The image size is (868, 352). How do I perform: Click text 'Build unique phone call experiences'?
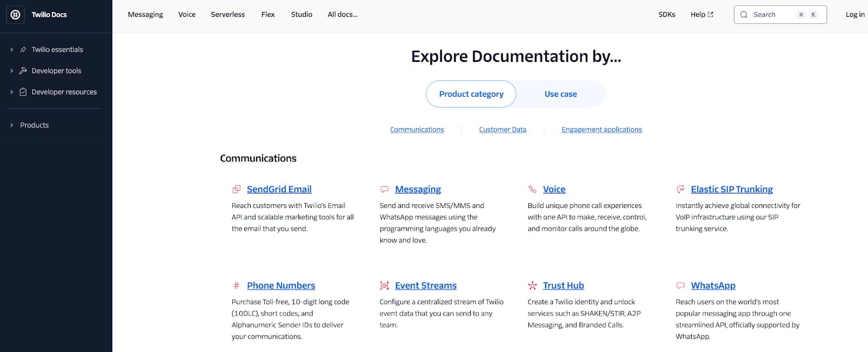tap(584, 205)
